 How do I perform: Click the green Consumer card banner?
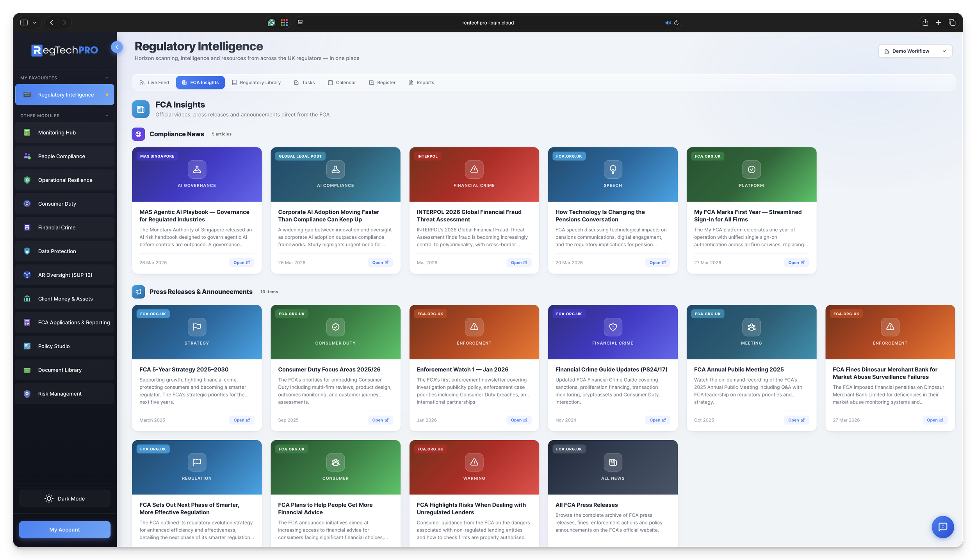point(335,468)
